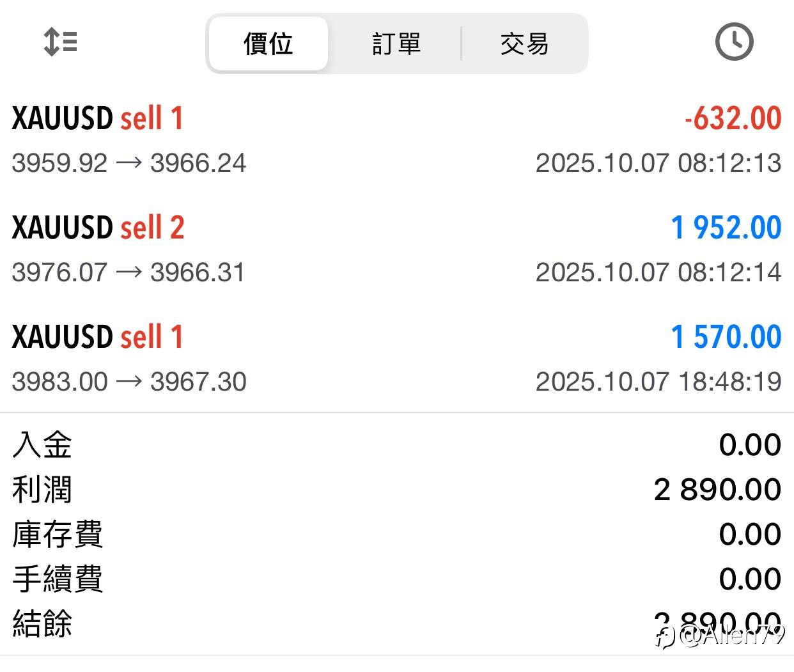The image size is (794, 672).
Task: Open the XAUUSD sell 1 losing trade
Action: click(x=98, y=118)
